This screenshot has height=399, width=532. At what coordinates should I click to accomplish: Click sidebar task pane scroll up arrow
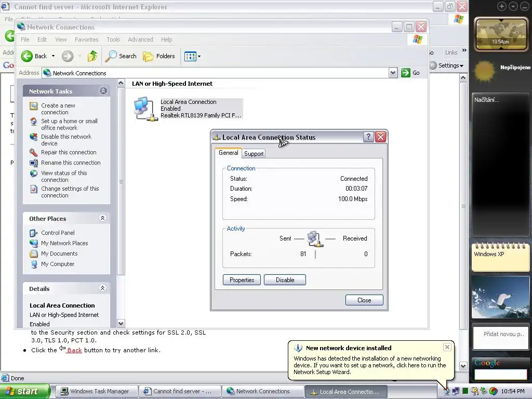[121, 83]
